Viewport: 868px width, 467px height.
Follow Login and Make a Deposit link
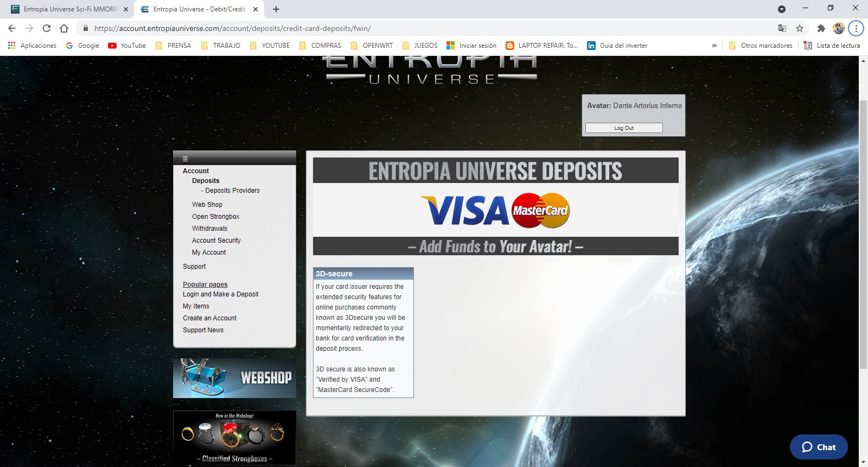pos(220,294)
